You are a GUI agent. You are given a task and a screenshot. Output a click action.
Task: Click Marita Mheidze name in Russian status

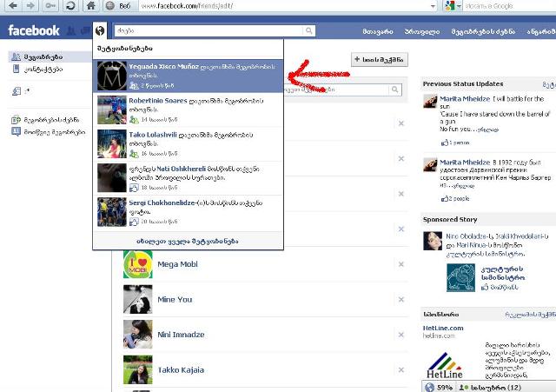pyautogui.click(x=465, y=163)
